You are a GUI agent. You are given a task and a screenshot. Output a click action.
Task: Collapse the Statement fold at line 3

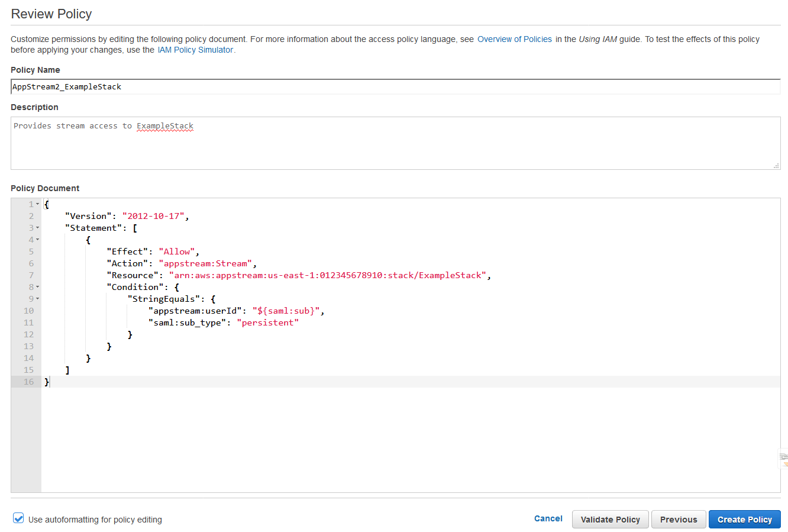click(x=38, y=228)
